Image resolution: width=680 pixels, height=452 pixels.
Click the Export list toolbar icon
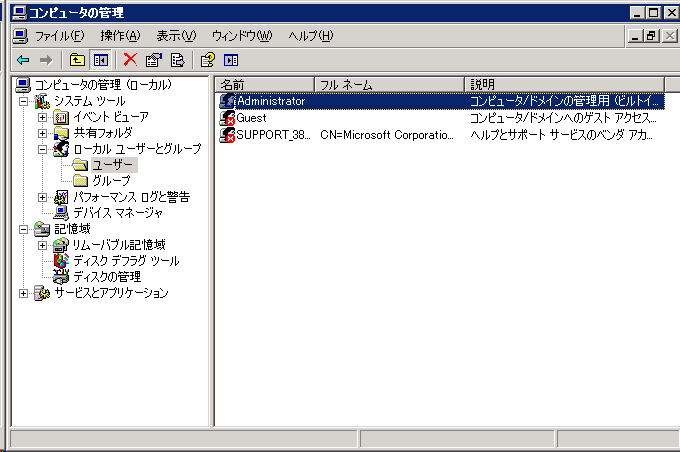(177, 60)
